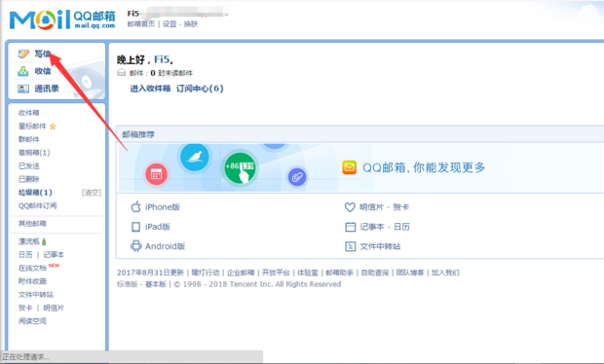Click the green +86 139 phone bubble icon
This screenshot has height=364, width=604.
pyautogui.click(x=240, y=168)
